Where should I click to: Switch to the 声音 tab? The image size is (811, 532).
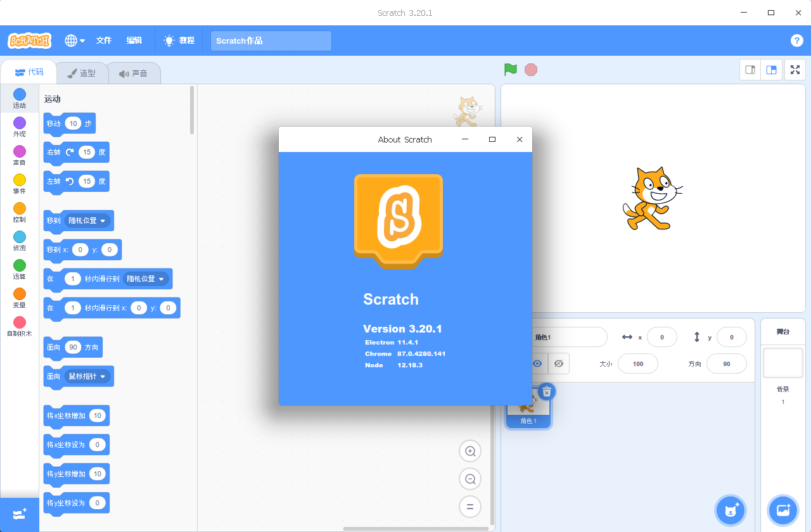pyautogui.click(x=133, y=73)
